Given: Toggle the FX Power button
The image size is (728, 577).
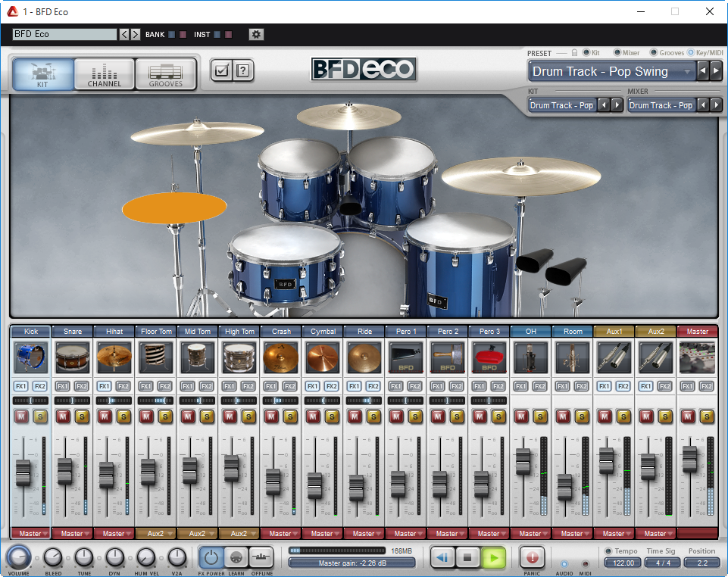Looking at the screenshot, I should pos(211,557).
